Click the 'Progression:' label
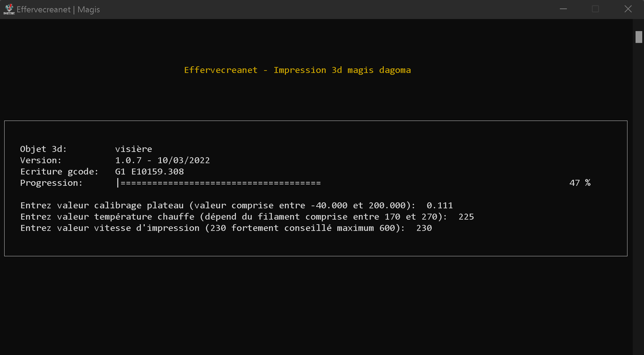 point(51,183)
